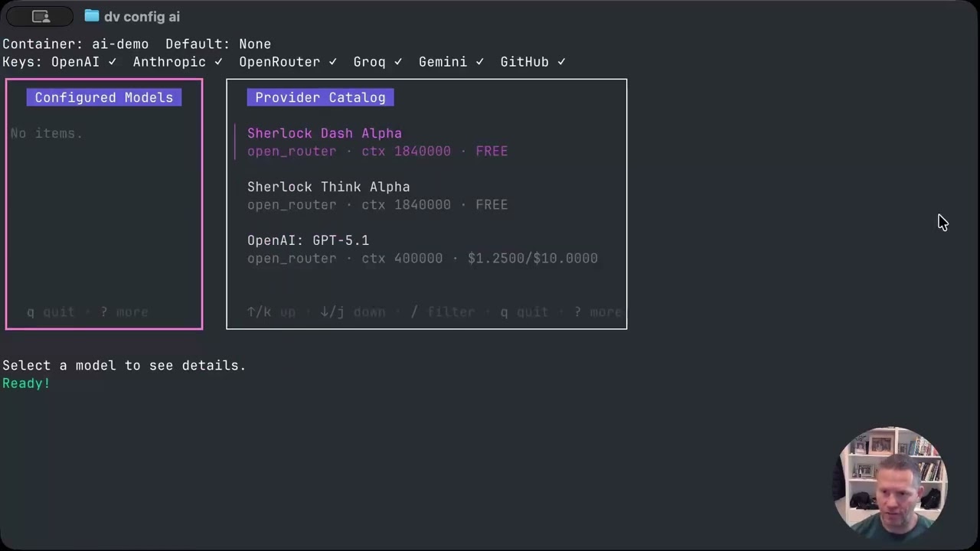Click the GitHub key checkmark
Viewport: 980px width, 551px height.
[561, 62]
